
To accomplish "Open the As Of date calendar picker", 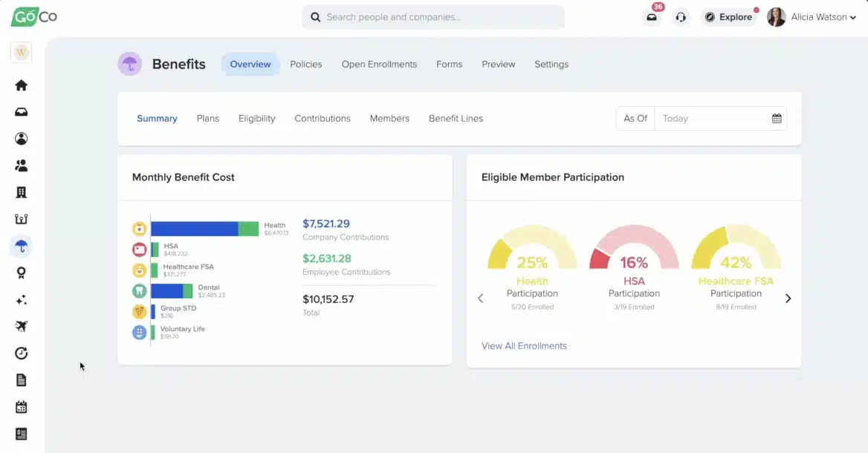I will tap(777, 118).
